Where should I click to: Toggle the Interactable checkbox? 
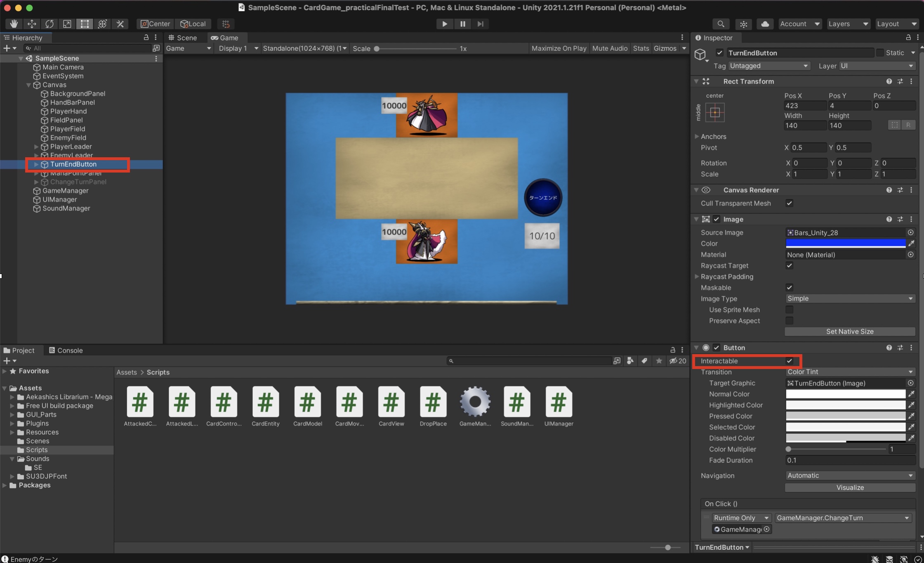pos(789,361)
